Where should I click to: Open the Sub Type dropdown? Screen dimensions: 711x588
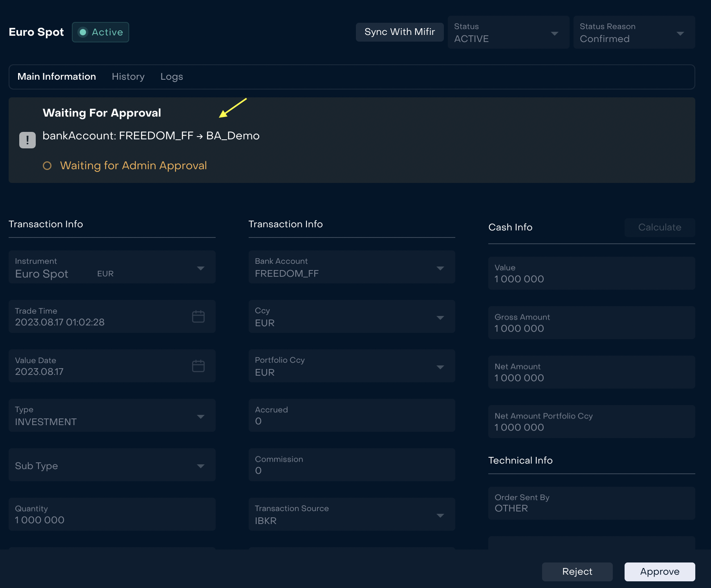[200, 466]
